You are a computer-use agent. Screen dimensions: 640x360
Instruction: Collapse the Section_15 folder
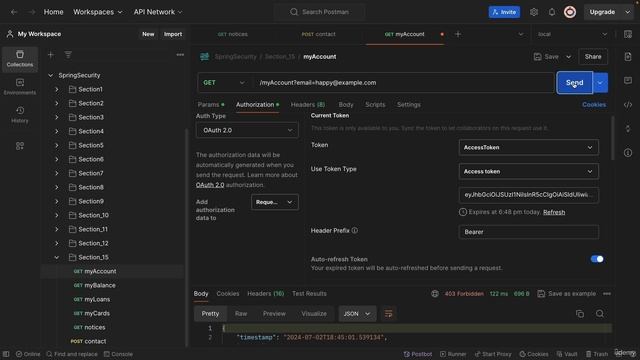tap(57, 257)
